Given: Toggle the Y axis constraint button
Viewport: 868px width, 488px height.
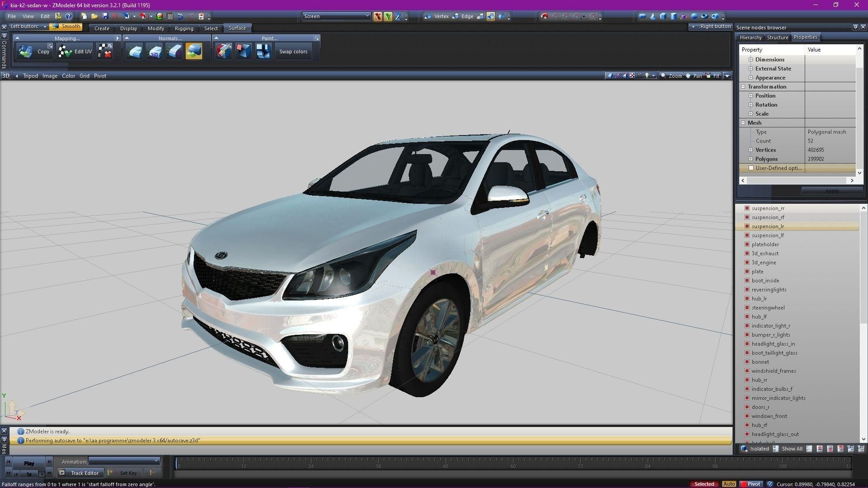Looking at the screenshot, I should 388,16.
